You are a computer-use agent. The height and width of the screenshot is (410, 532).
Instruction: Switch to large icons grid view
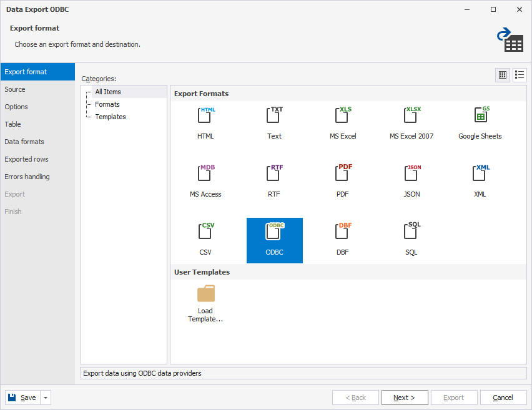(x=502, y=75)
